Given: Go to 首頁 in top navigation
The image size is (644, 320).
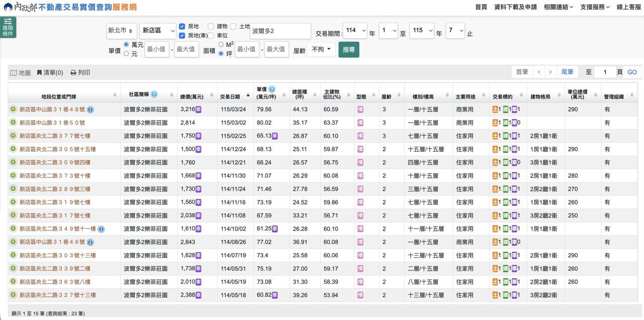Looking at the screenshot, I should [x=481, y=7].
